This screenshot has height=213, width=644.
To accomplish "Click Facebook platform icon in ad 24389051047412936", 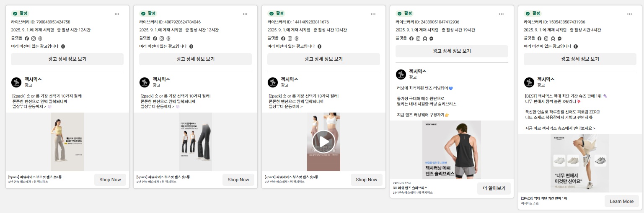I will [411, 38].
